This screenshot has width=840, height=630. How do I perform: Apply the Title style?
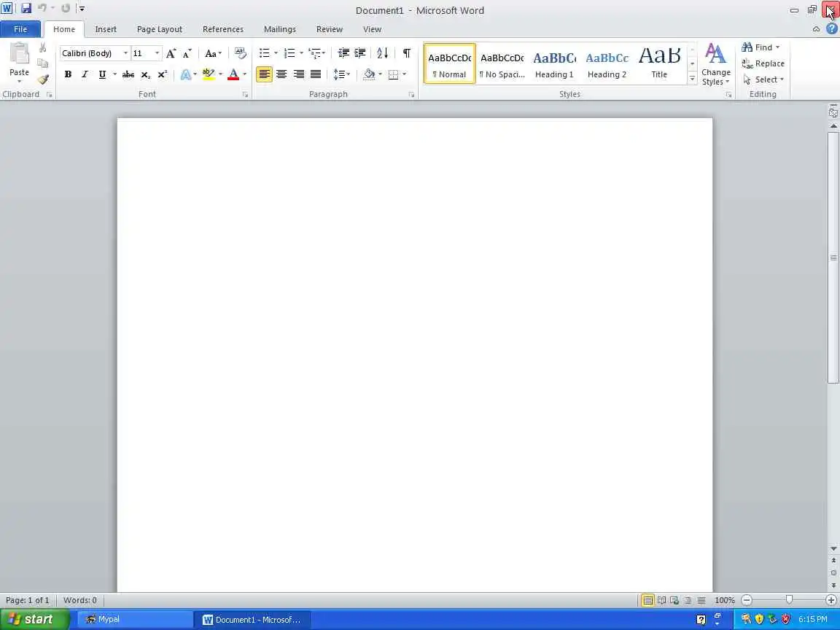tap(659, 63)
